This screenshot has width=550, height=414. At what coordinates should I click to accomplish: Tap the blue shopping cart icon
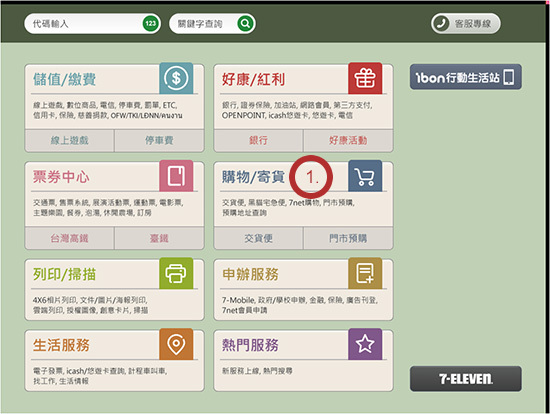[365, 176]
